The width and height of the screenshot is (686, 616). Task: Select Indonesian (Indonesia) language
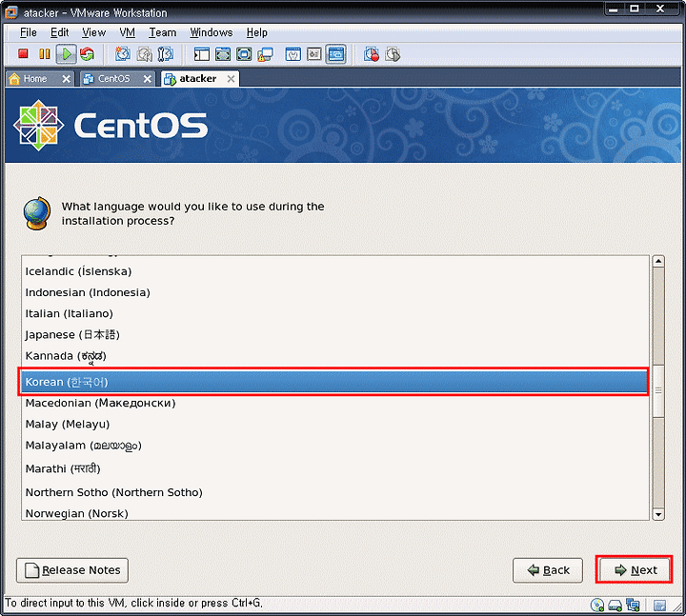tap(335, 292)
